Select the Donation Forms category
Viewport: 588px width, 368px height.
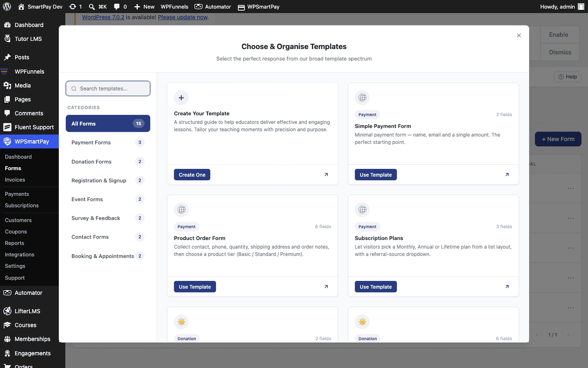click(x=108, y=162)
